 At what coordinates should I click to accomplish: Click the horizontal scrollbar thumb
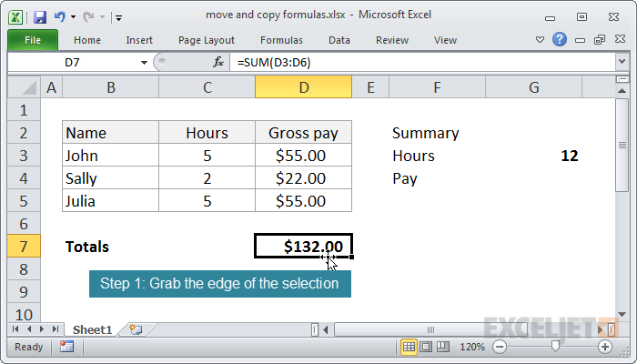point(430,329)
